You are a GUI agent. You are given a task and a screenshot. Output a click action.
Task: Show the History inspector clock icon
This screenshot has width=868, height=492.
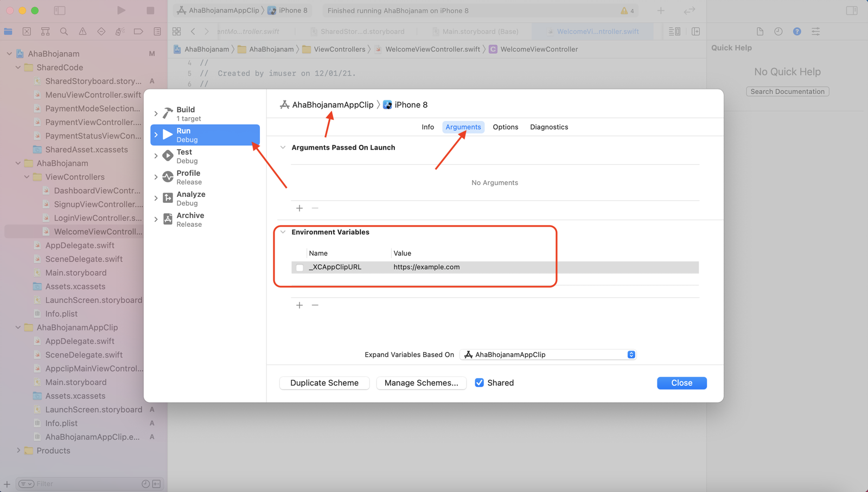coord(778,31)
